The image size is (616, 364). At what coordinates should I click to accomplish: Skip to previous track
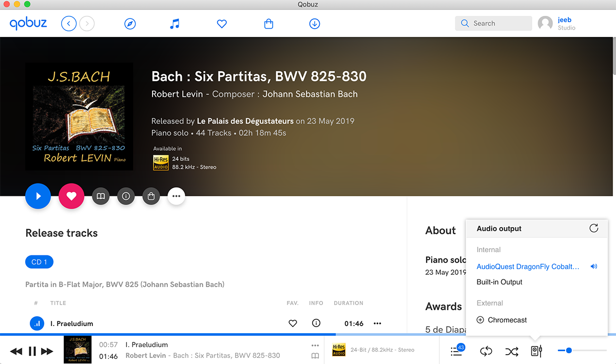pyautogui.click(x=16, y=351)
